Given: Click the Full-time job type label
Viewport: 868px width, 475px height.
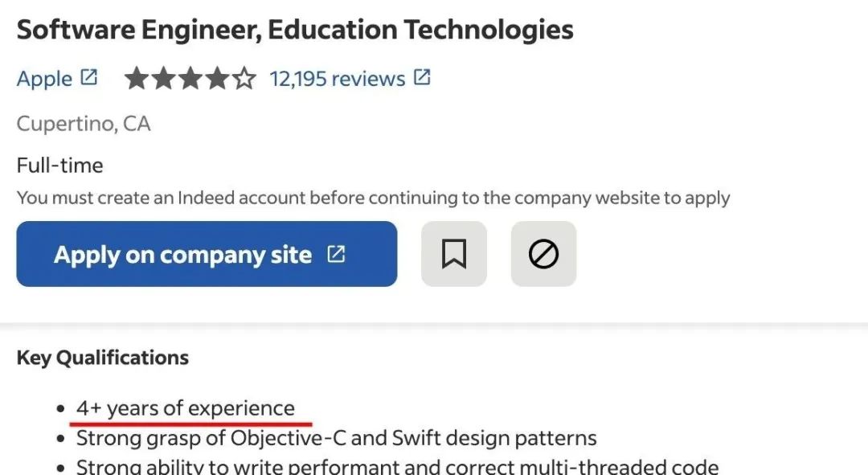Looking at the screenshot, I should tap(60, 166).
